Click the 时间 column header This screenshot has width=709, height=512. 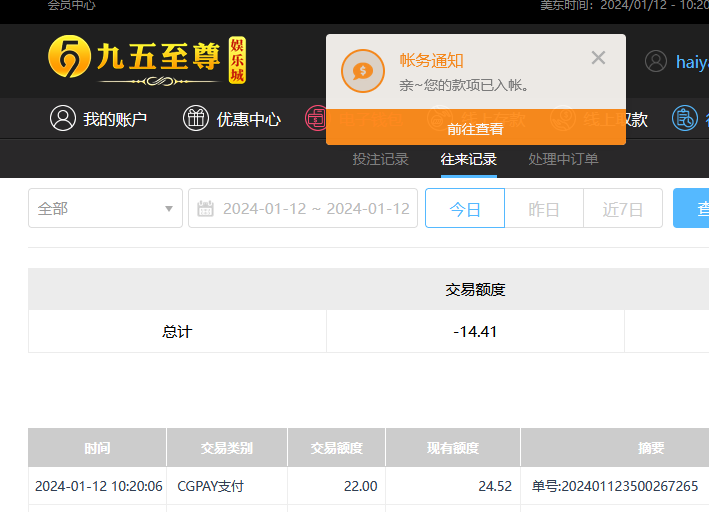tap(97, 448)
